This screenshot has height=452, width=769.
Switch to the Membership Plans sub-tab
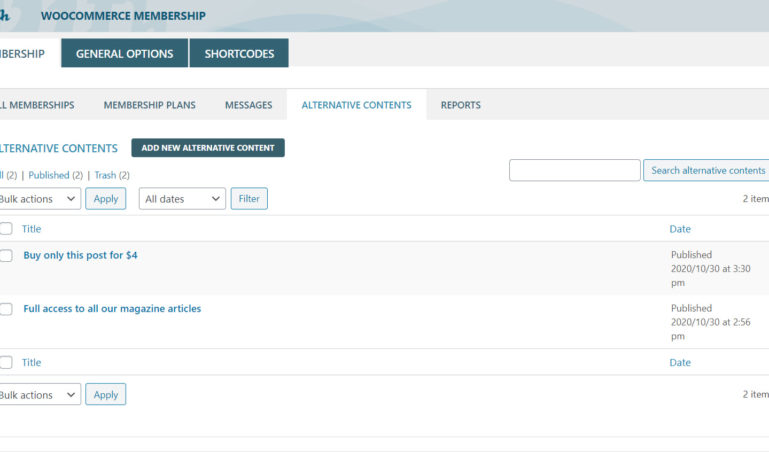tap(150, 105)
